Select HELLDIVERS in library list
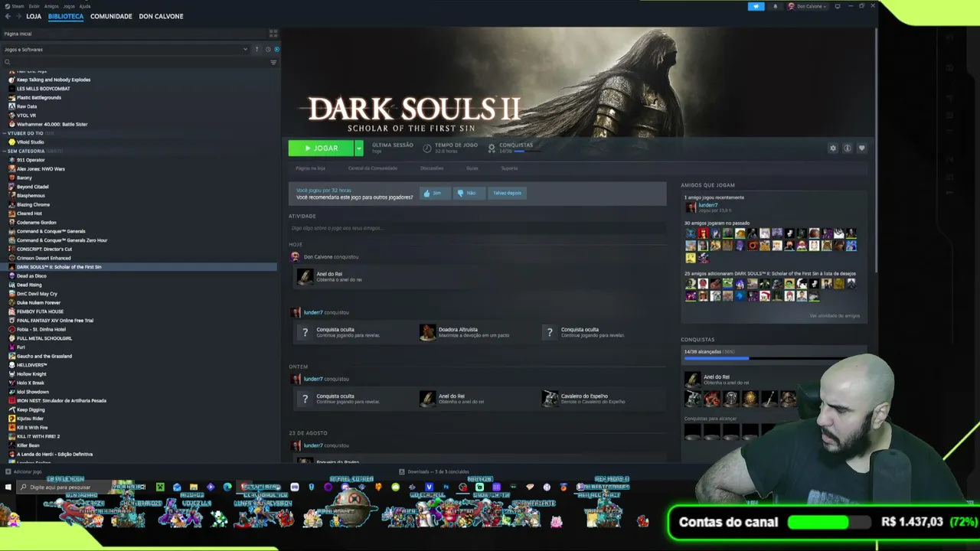Image resolution: width=980 pixels, height=551 pixels. [x=31, y=365]
